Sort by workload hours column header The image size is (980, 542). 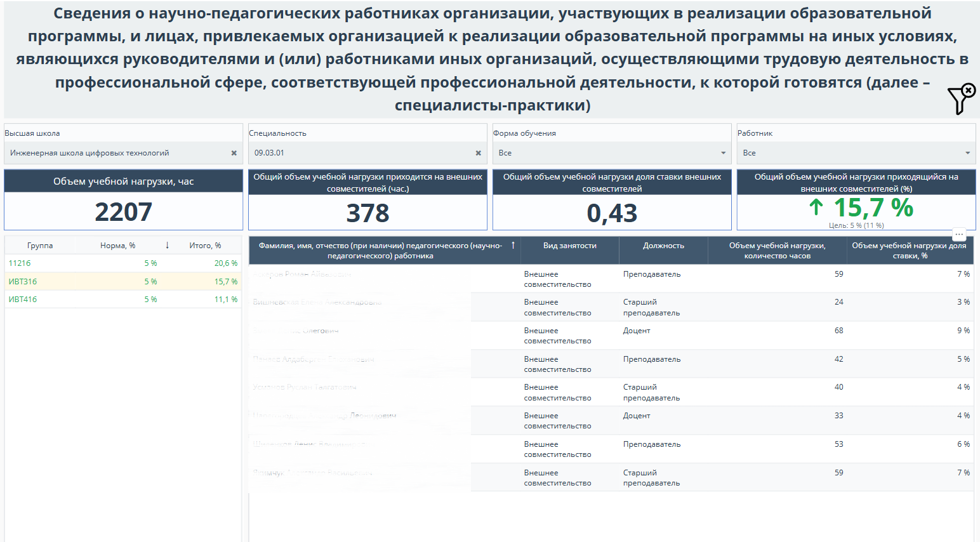[777, 251]
